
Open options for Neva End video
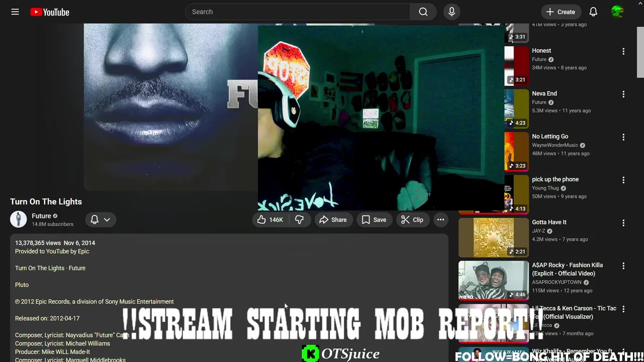coord(623,94)
